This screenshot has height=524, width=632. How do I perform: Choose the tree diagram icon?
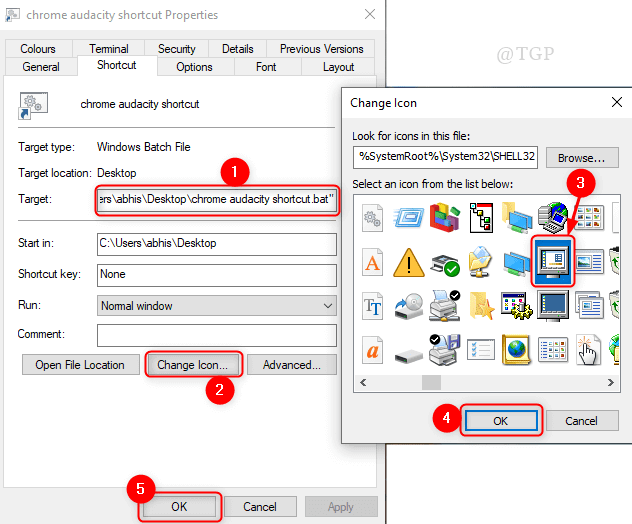coord(481,218)
